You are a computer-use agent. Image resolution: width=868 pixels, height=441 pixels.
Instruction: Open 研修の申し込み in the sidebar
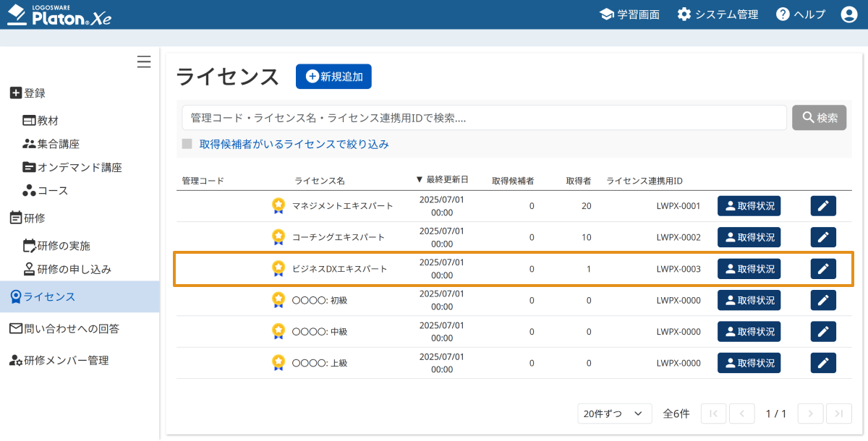tap(67, 269)
